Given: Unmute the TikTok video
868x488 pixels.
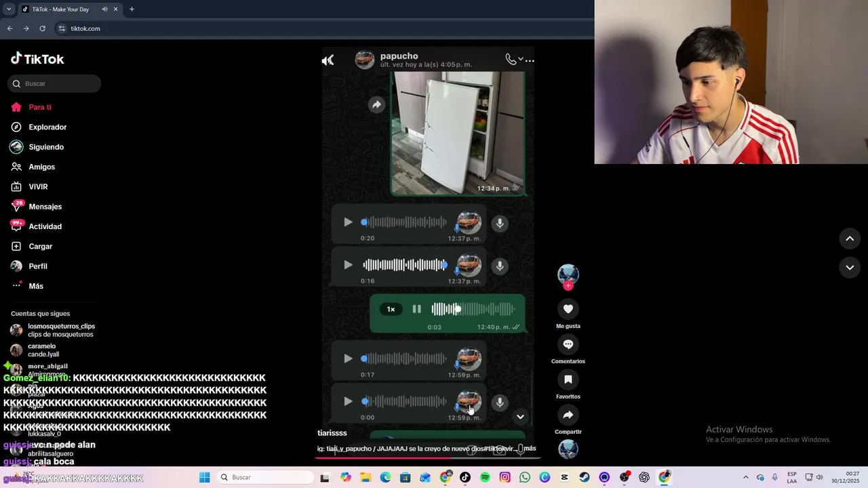Looking at the screenshot, I should (x=328, y=60).
